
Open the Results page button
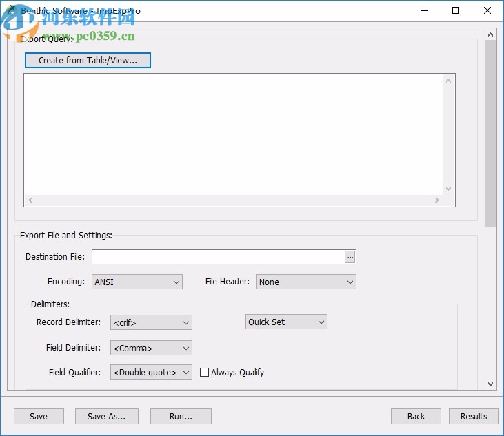click(474, 416)
